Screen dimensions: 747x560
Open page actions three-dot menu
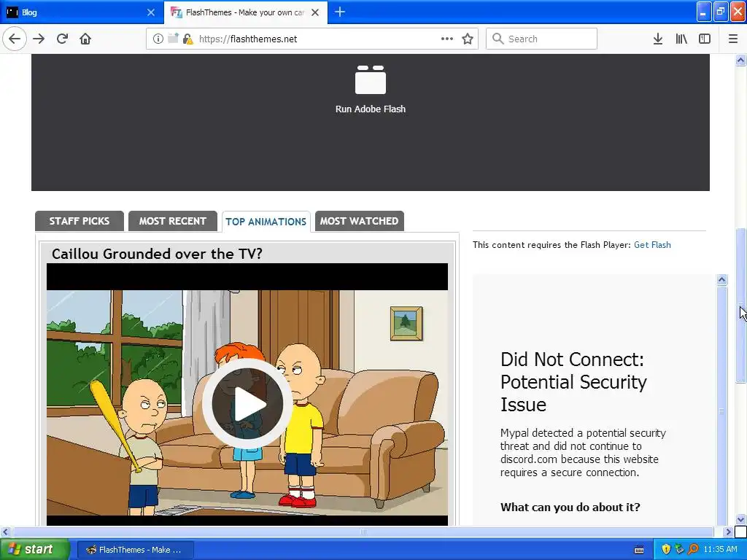pyautogui.click(x=447, y=39)
